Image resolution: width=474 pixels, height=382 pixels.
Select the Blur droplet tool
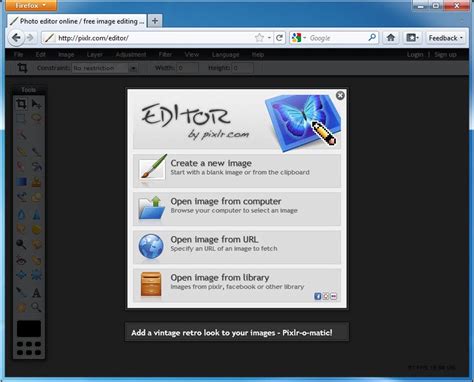[21, 214]
